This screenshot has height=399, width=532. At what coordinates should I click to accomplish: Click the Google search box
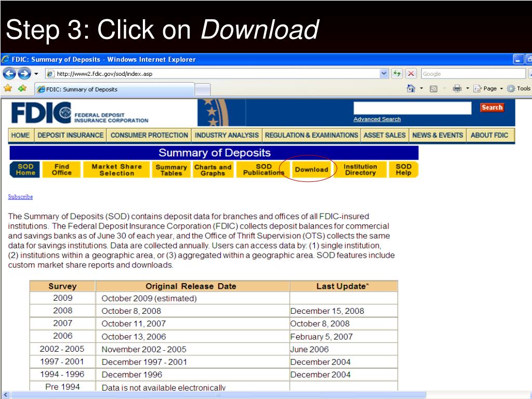click(x=473, y=74)
